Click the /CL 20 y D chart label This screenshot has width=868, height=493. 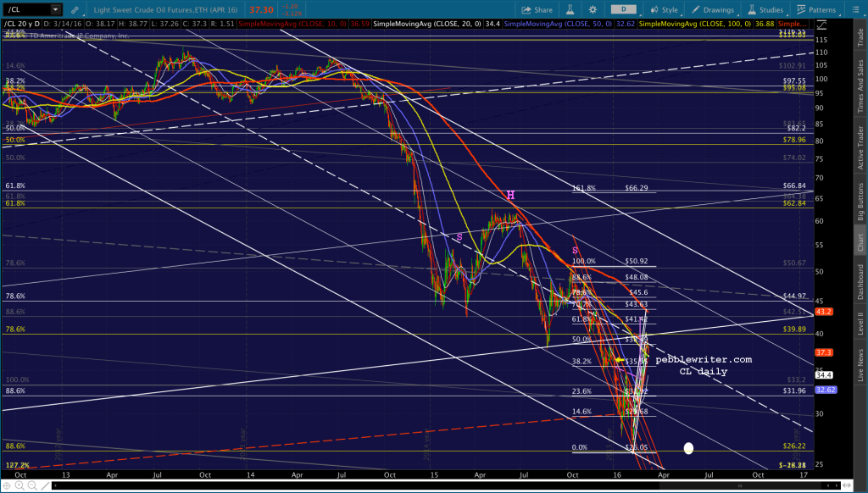(21, 25)
